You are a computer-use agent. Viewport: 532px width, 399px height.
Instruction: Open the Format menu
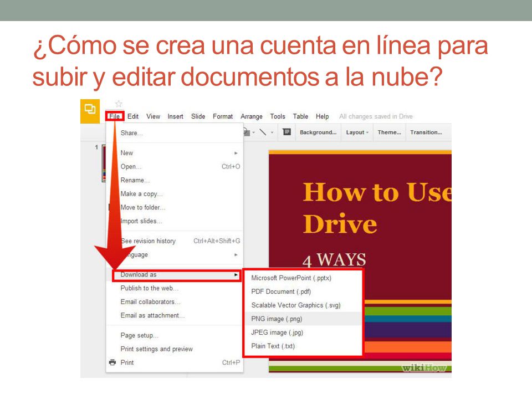(x=223, y=116)
